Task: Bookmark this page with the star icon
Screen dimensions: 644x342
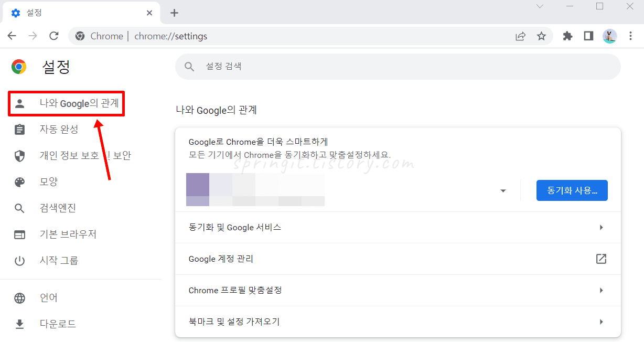Action: coord(541,36)
